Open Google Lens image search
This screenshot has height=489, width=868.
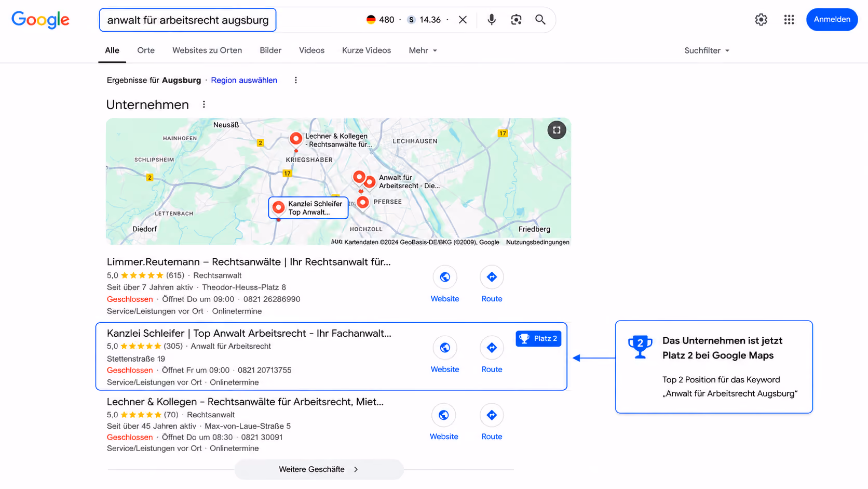pyautogui.click(x=516, y=20)
